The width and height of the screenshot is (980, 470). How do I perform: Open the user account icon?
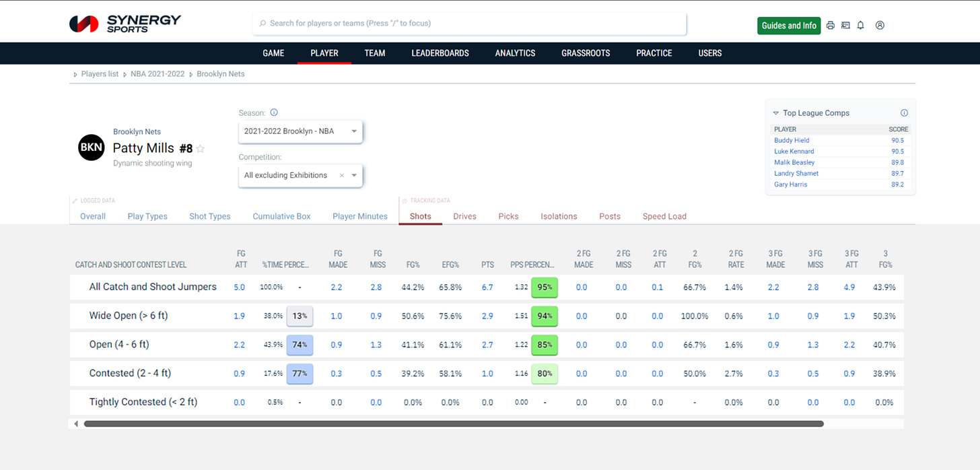tap(880, 26)
